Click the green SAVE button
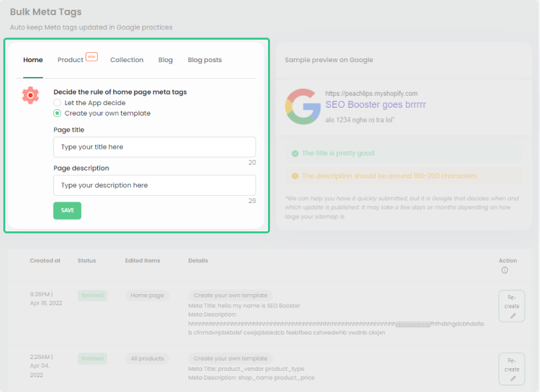Viewport: 540px width, 392px height. 67,210
